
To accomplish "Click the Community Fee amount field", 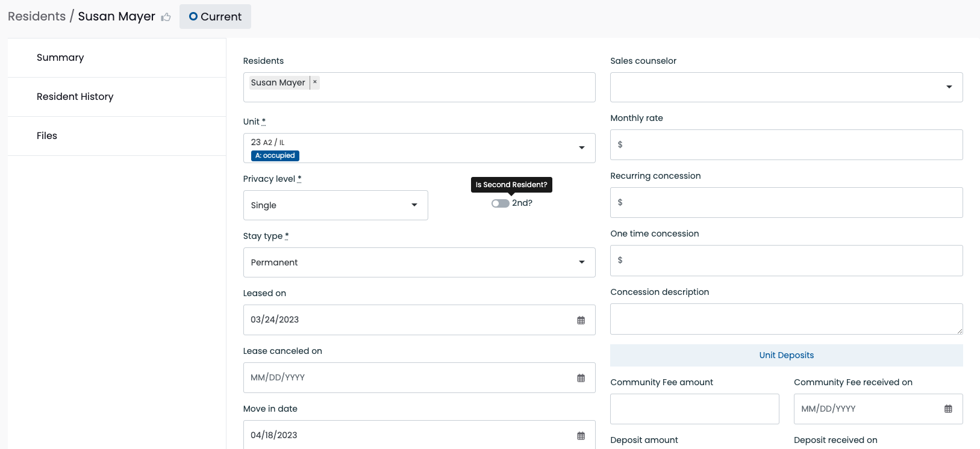I will click(x=694, y=409).
